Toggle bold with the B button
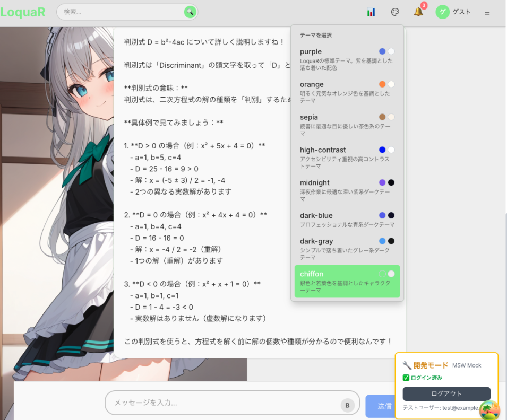 tap(348, 404)
